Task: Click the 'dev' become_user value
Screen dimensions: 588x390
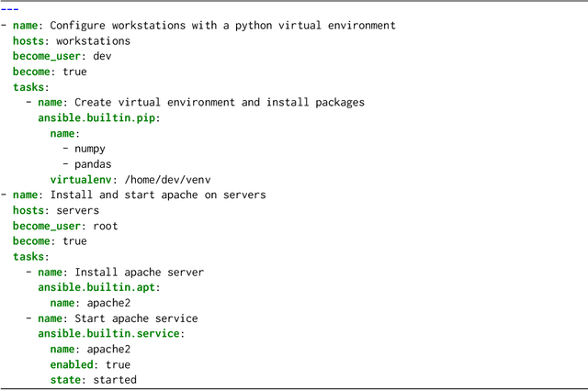Action: click(102, 56)
